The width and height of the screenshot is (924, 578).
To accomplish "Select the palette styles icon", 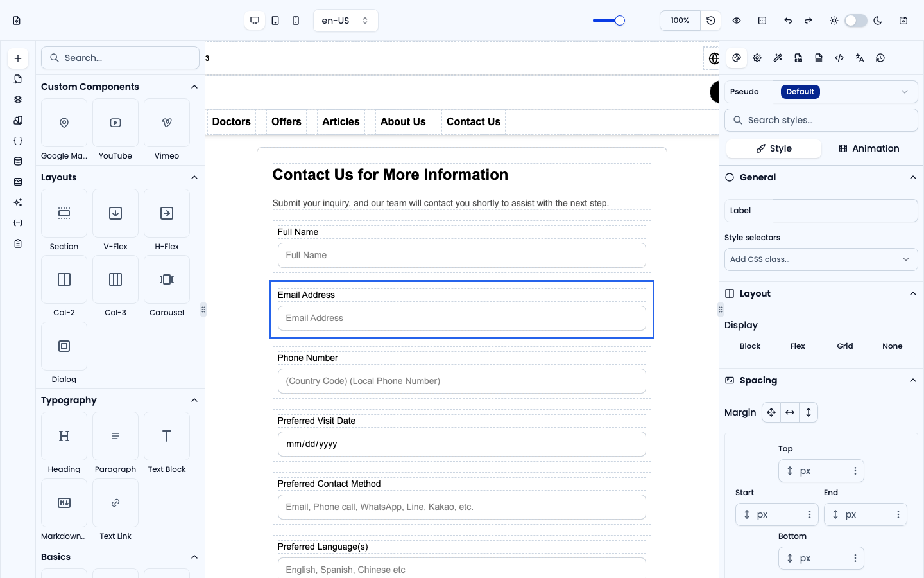I will tap(737, 58).
